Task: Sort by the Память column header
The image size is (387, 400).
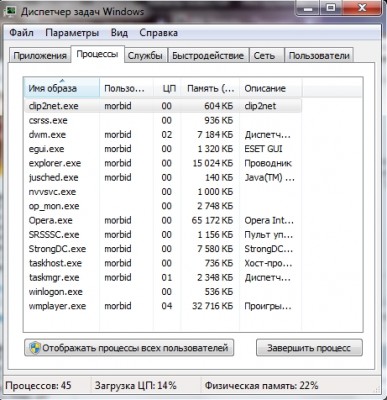Action: point(210,88)
